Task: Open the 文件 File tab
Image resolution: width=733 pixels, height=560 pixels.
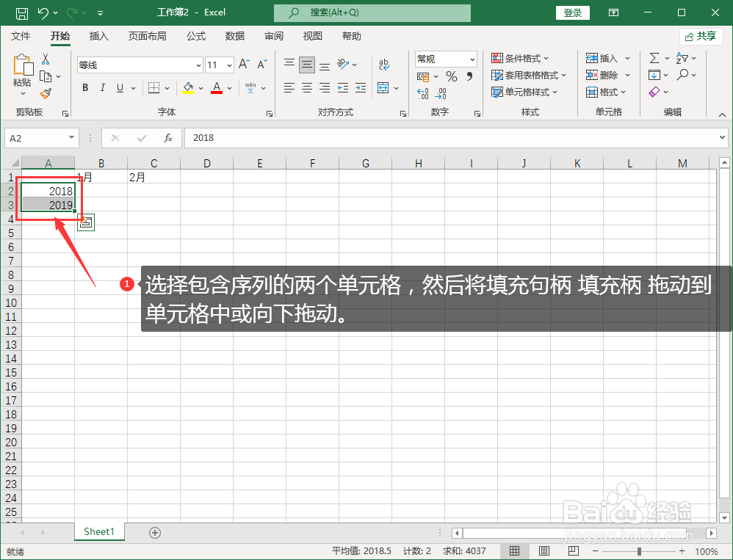Action: pyautogui.click(x=21, y=37)
